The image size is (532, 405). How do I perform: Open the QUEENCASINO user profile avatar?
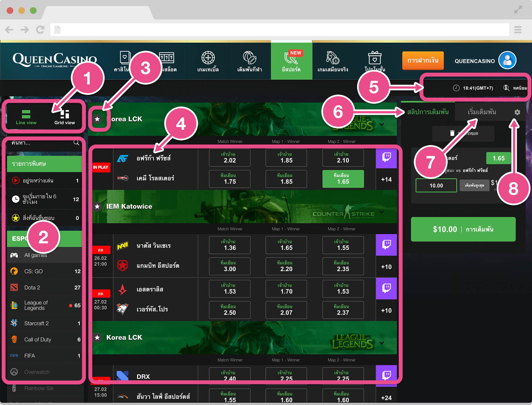[507, 60]
